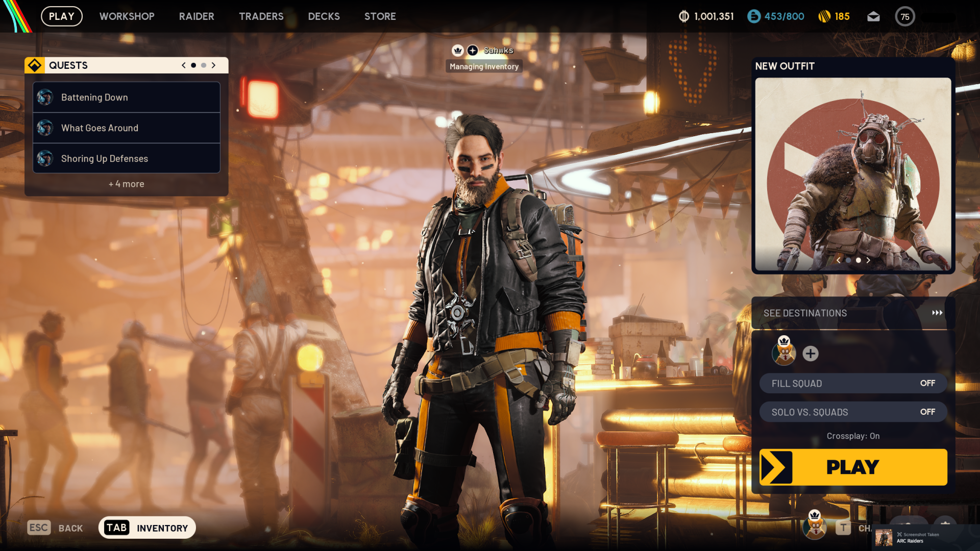Open the PLAY tab in the top menu
This screenshot has width=980, height=551.
tap(62, 16)
